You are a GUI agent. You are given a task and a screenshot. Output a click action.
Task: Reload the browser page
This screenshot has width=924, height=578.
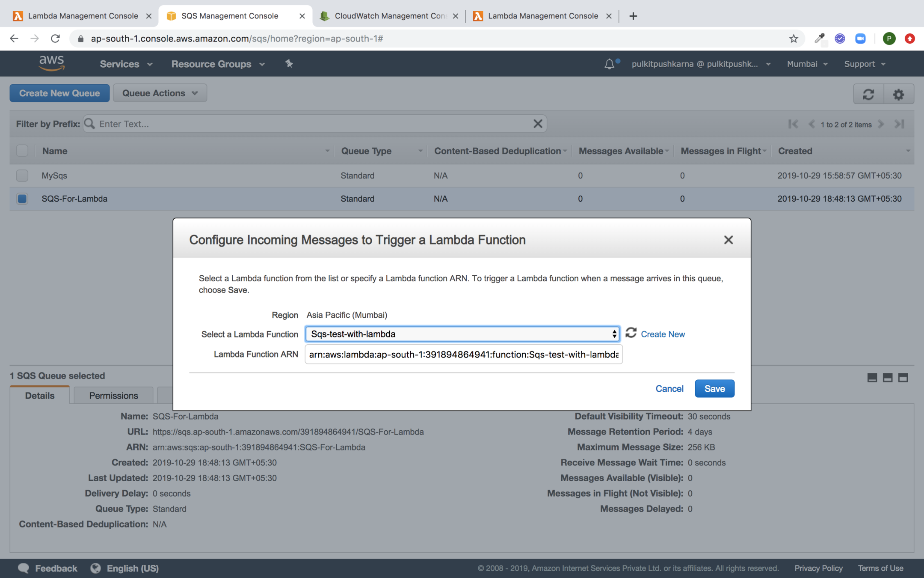(55, 39)
